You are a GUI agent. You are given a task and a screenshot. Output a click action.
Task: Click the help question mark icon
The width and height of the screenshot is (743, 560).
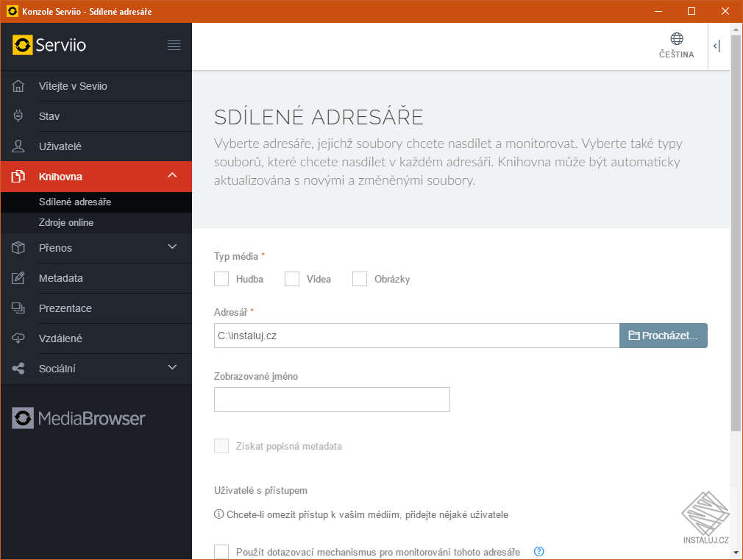(x=538, y=552)
